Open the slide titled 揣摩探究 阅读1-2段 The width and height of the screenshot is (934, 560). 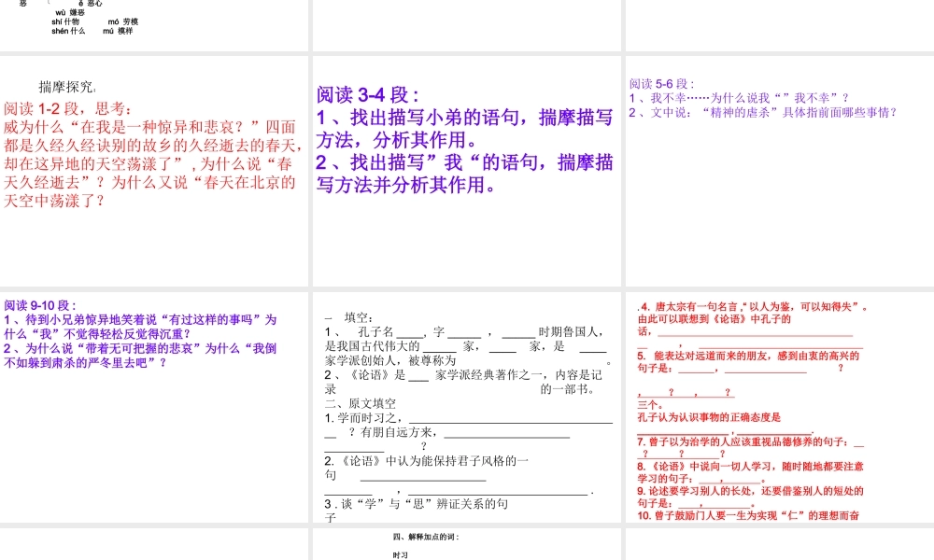click(154, 171)
